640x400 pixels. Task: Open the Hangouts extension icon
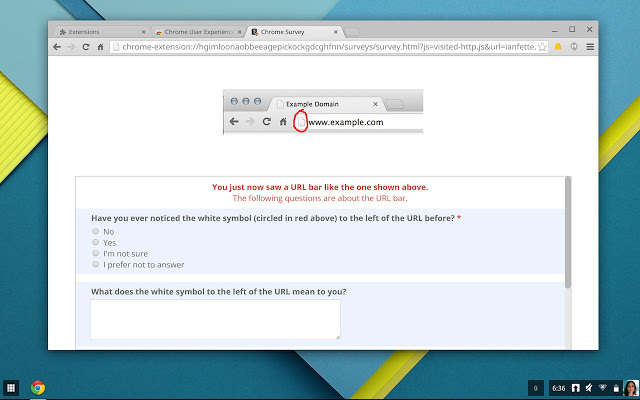click(x=574, y=47)
